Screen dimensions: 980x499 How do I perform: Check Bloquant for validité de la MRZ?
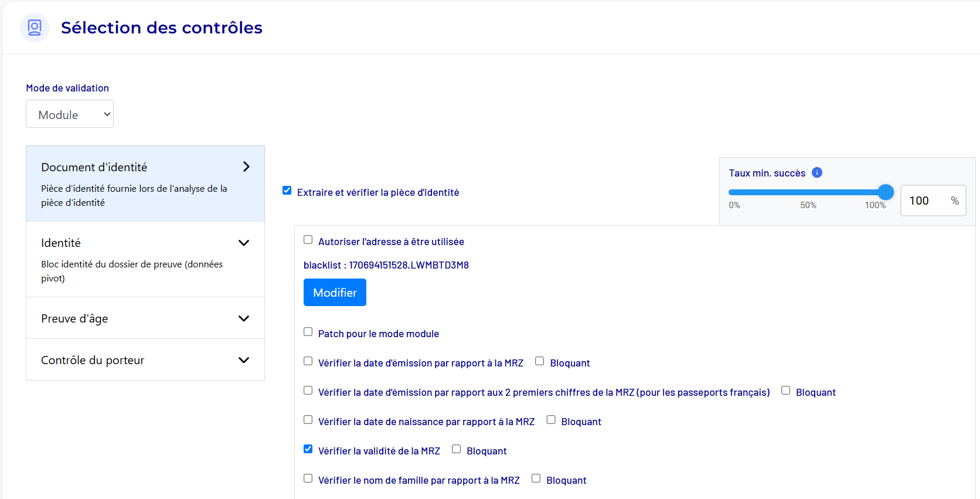(456, 449)
